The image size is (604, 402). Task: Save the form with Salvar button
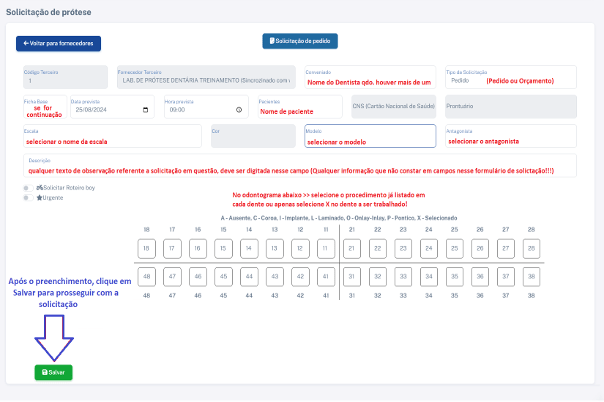click(54, 372)
